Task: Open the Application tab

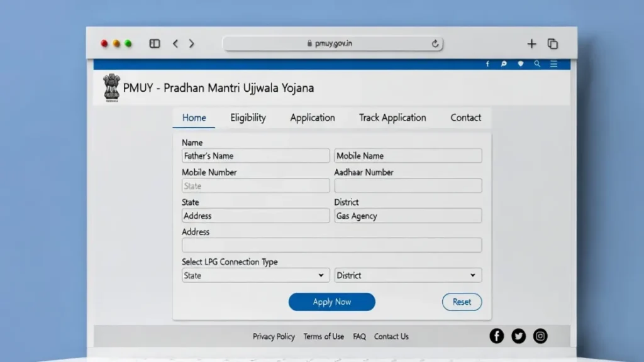Action: coord(313,118)
